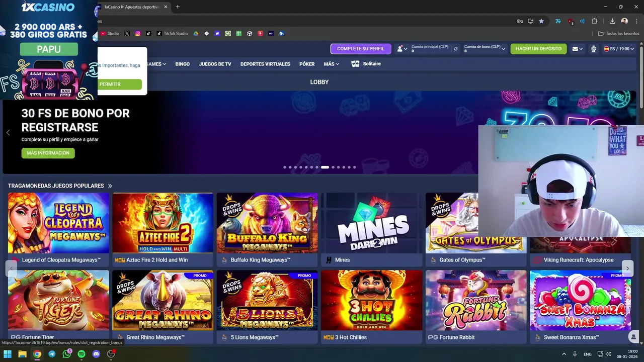Open the taskbar volume icon
The width and height of the screenshot is (644, 362).
[608, 354]
